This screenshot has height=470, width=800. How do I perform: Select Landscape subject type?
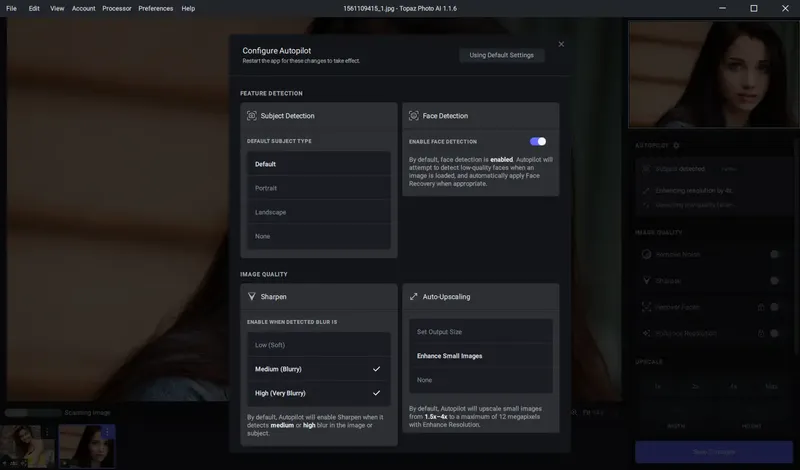coord(319,212)
